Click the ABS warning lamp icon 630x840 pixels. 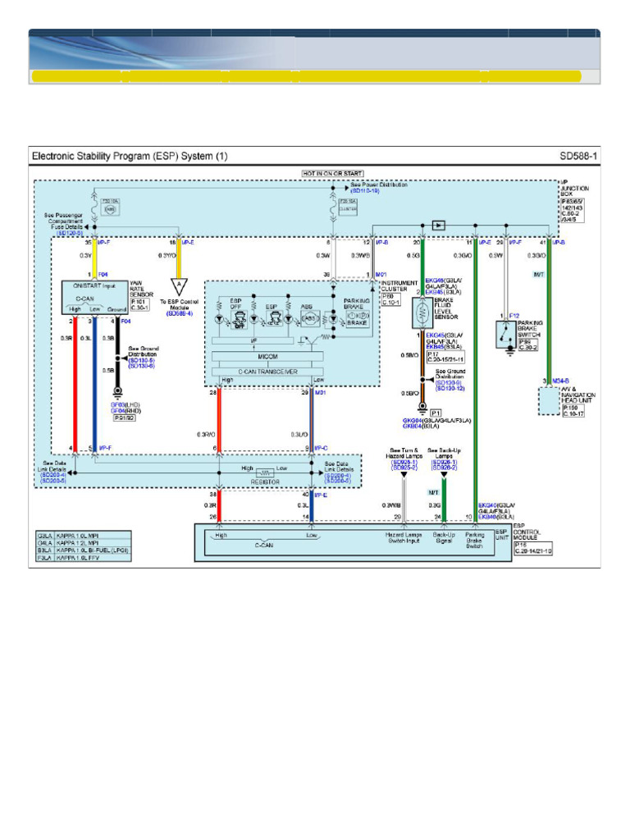click(309, 319)
